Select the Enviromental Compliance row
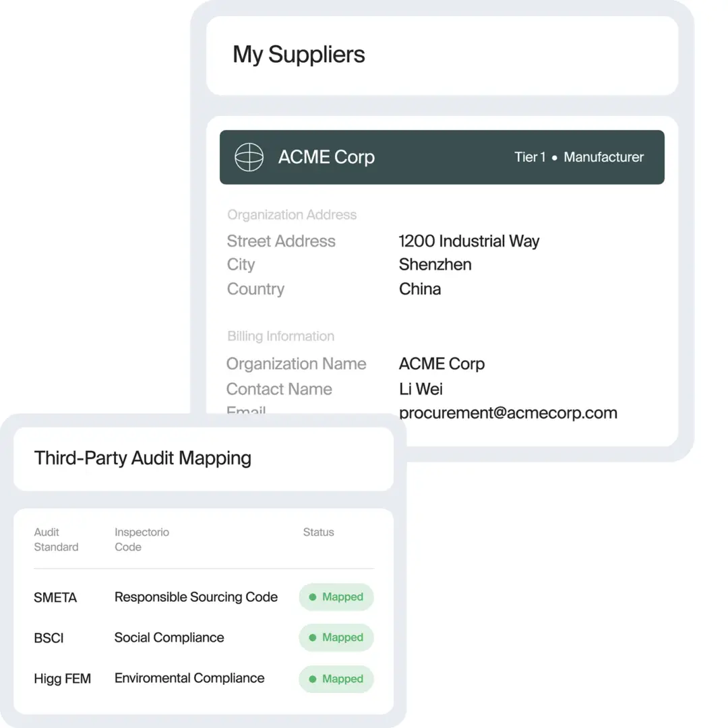The height and width of the screenshot is (728, 728). pos(204,679)
